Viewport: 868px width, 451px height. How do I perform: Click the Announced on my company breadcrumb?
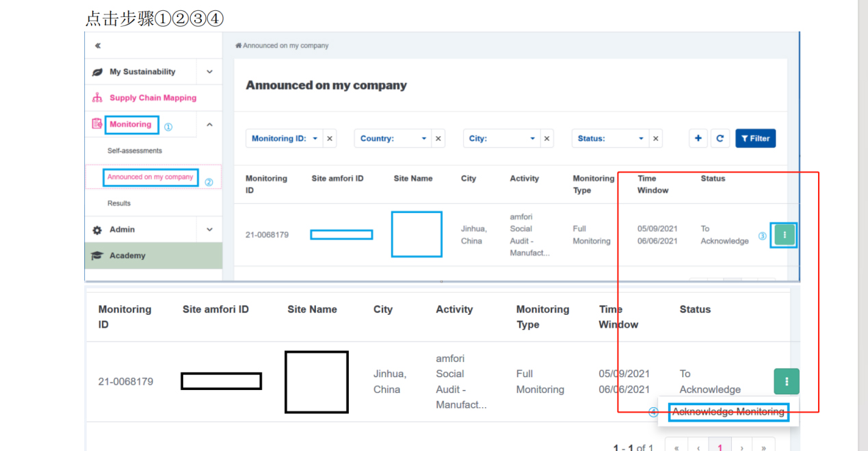286,46
